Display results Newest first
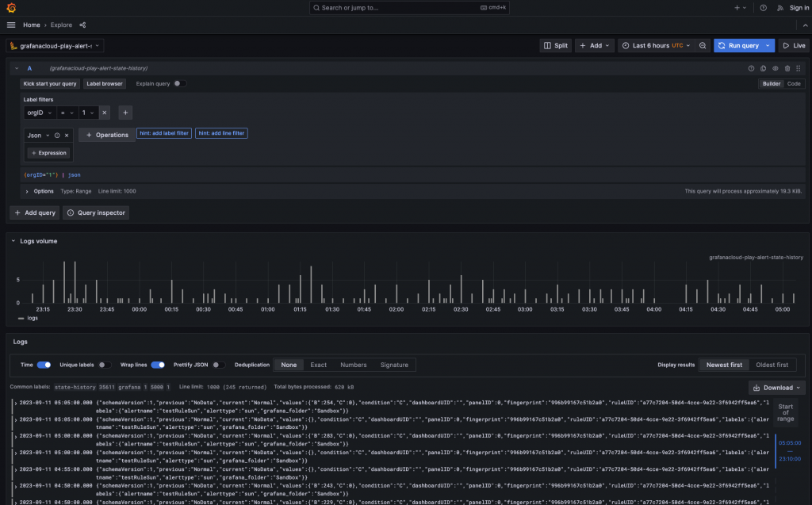 pyautogui.click(x=724, y=365)
